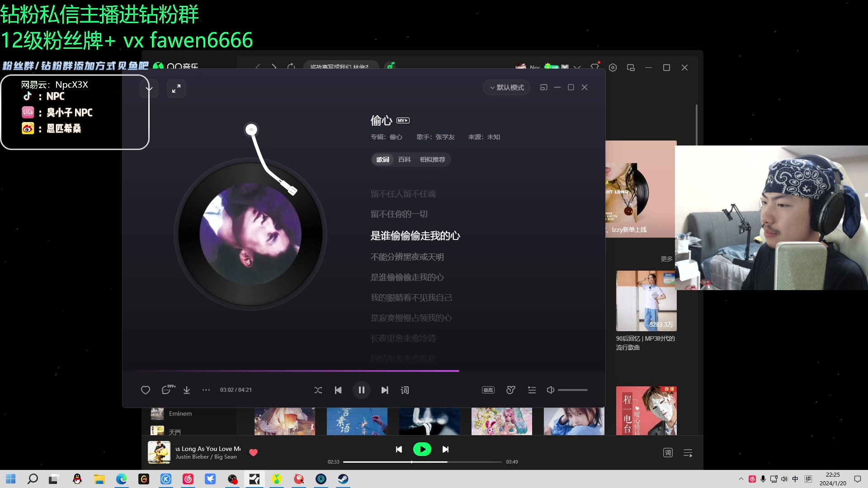Next track in bottom player bar
Viewport: 868px width, 488px height.
(445, 449)
